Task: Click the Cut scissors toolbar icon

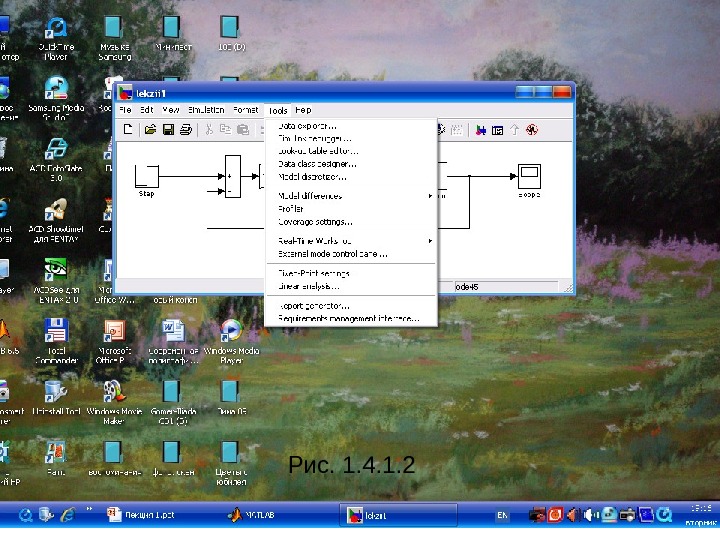Action: coord(209,130)
